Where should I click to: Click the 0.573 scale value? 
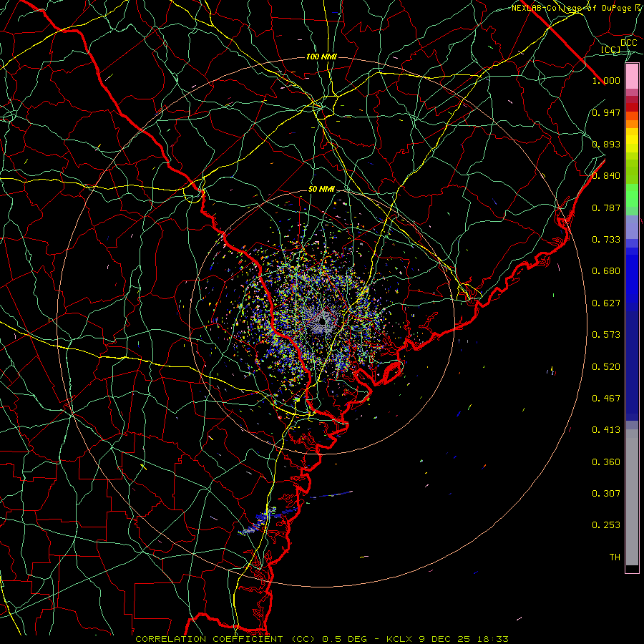(606, 335)
